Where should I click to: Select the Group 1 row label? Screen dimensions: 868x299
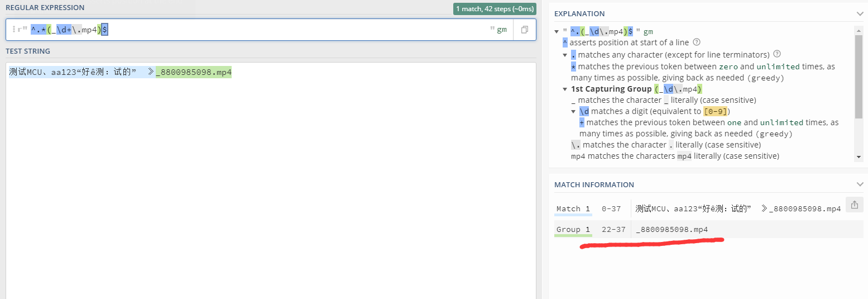click(573, 230)
